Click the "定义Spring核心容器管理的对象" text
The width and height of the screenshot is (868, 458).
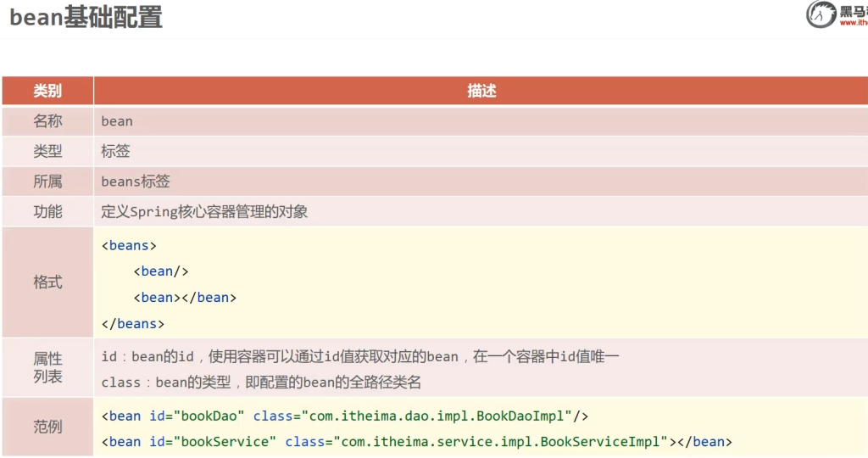[204, 212]
